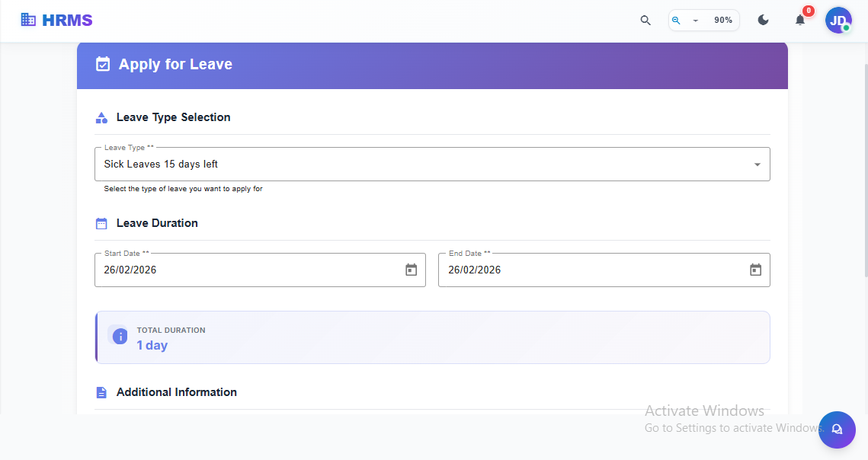The image size is (868, 460).
Task: Click the zoom-in magnifier icon
Action: tap(676, 21)
